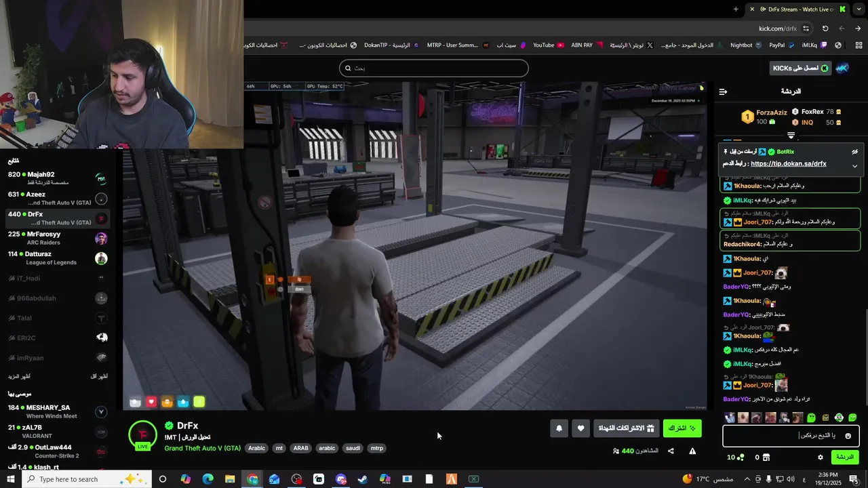Open the tab search dropdown arrow
The width and height of the screenshot is (868, 488).
coord(858,9)
